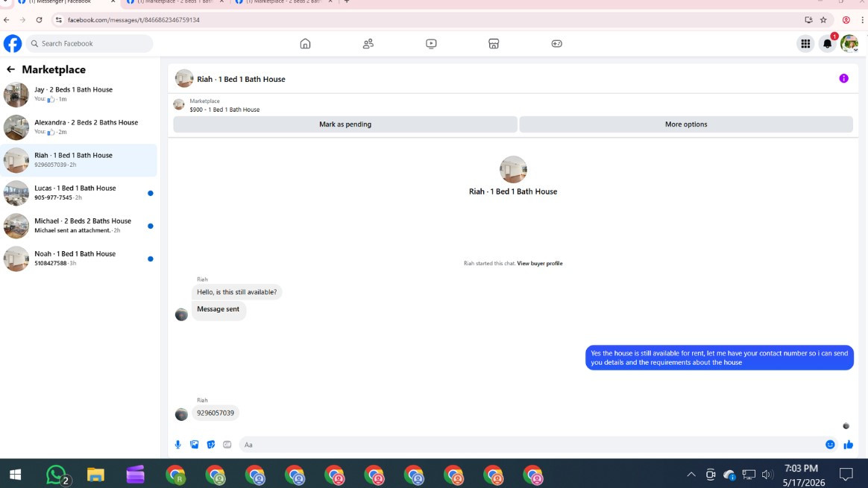Open the purple app on taskbar
Screen dimensions: 868x488
pos(135,475)
